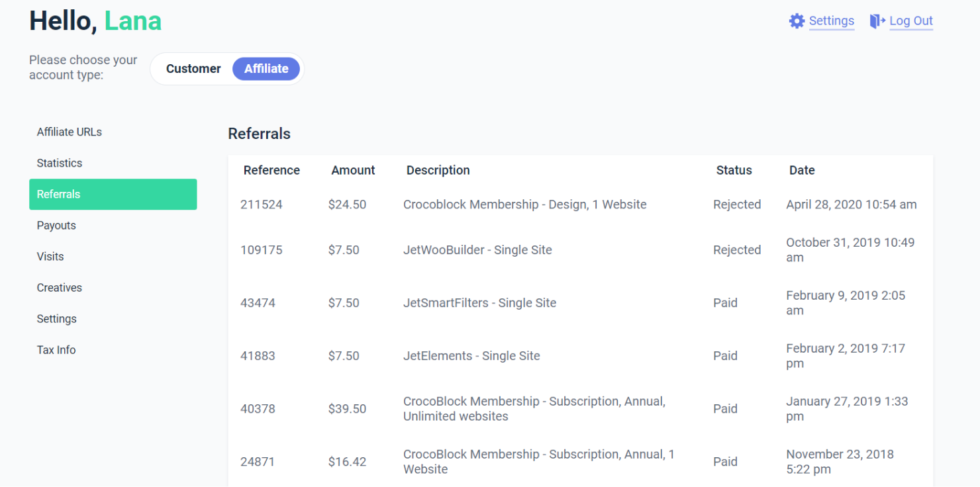Click Paid status of reference 24871

click(725, 462)
